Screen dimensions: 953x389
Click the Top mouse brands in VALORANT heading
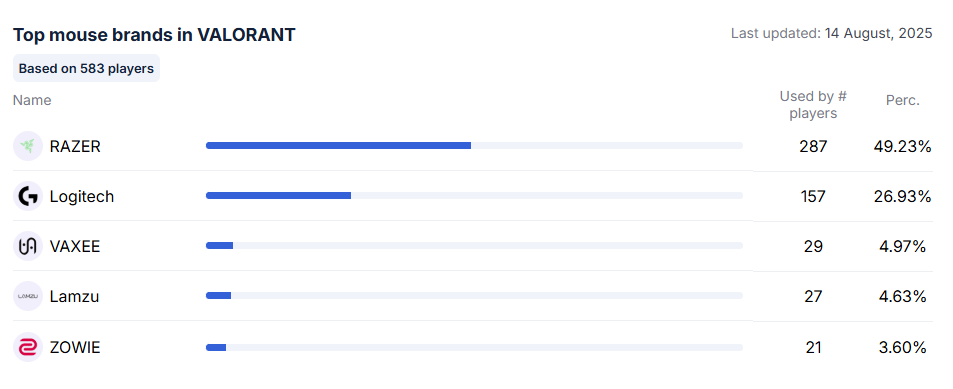154,35
